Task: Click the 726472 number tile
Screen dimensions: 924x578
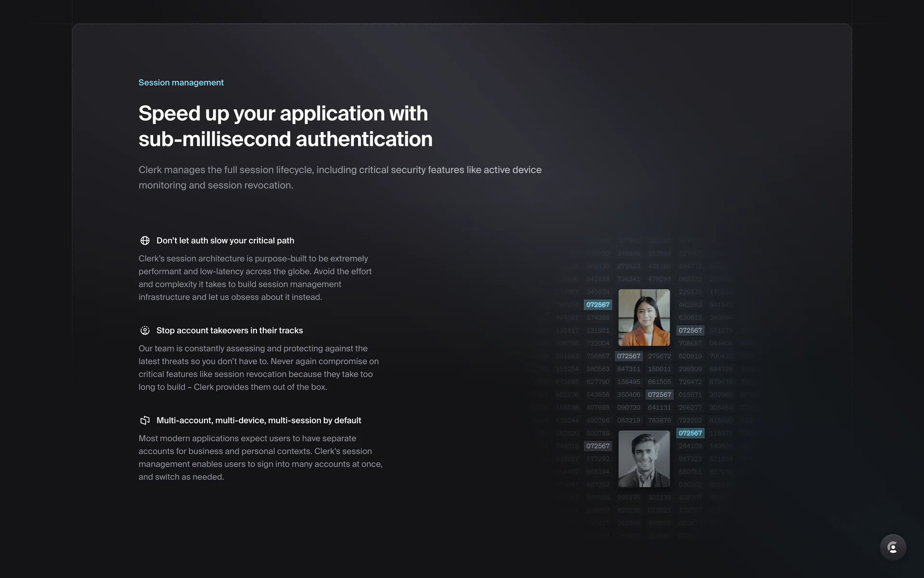Action: [690, 382]
